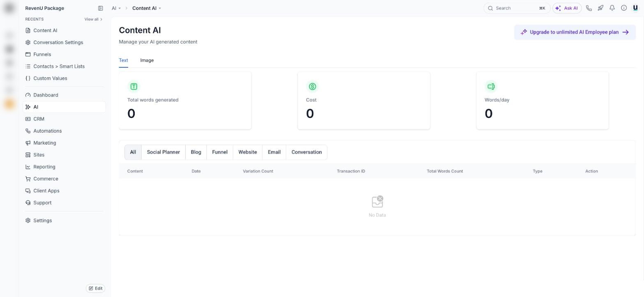This screenshot has height=297, width=644.
Task: Filter content by Social Planner
Action: pos(163,152)
